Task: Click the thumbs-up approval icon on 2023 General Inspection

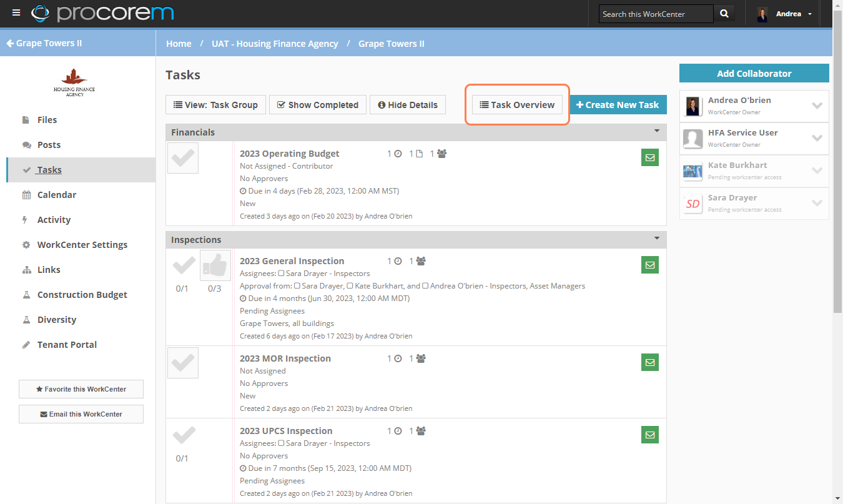Action: click(x=215, y=265)
